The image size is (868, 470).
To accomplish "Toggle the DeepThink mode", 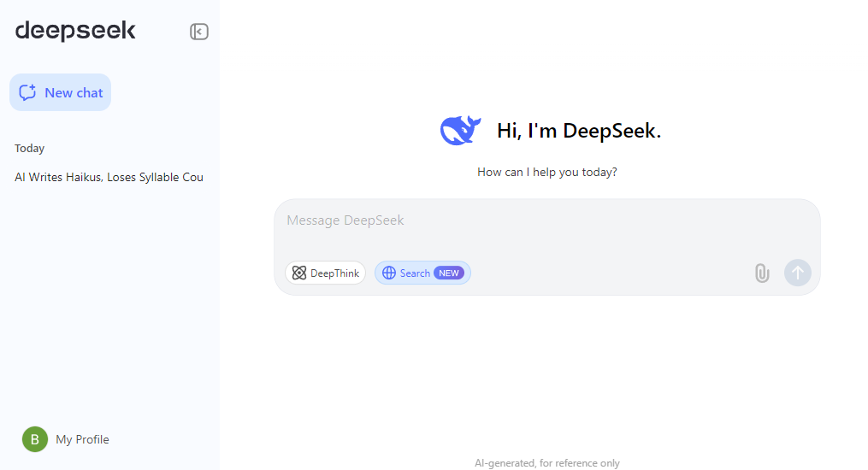I will click(x=326, y=273).
